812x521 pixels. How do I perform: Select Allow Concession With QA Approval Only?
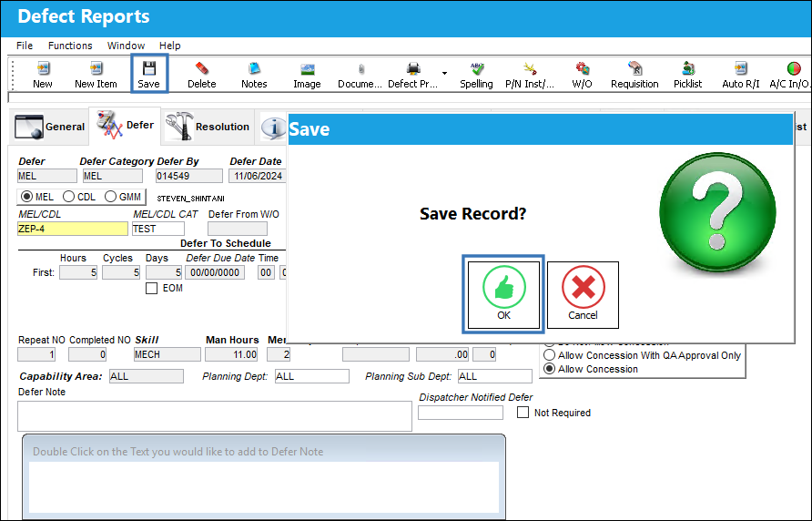[x=549, y=355]
